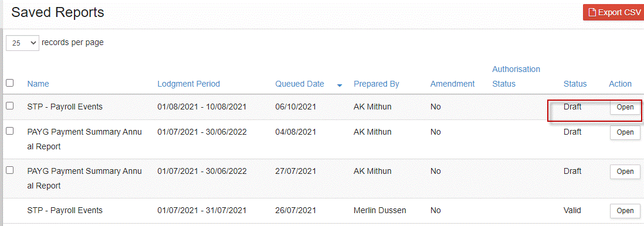Open the draft STP report queued 06/10/2021
The image size is (644, 226).
[x=625, y=107]
